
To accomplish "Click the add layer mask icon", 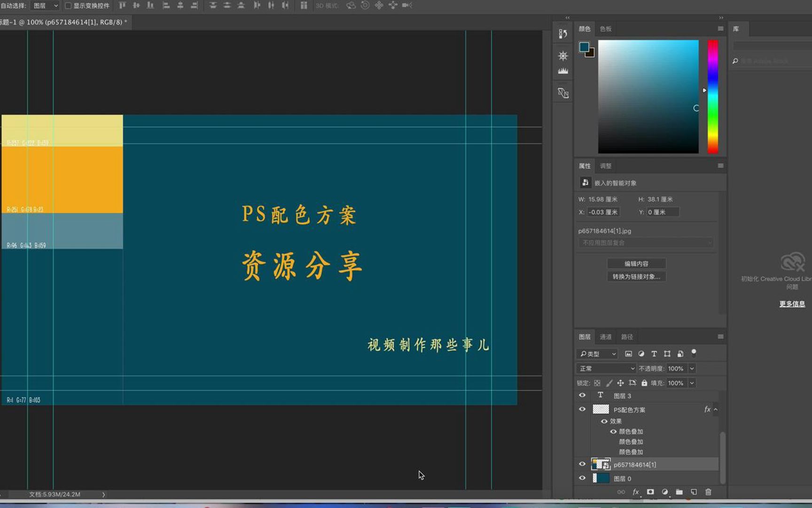I will tap(650, 492).
